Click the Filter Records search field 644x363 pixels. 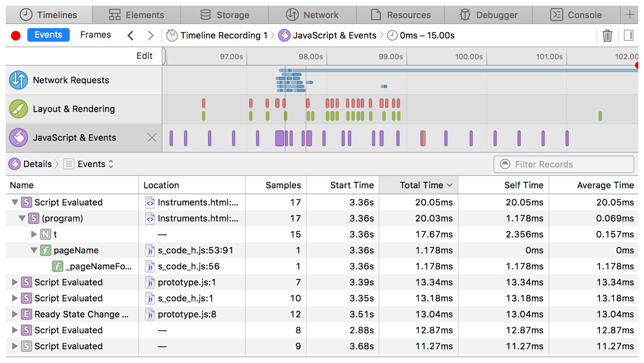click(x=563, y=164)
